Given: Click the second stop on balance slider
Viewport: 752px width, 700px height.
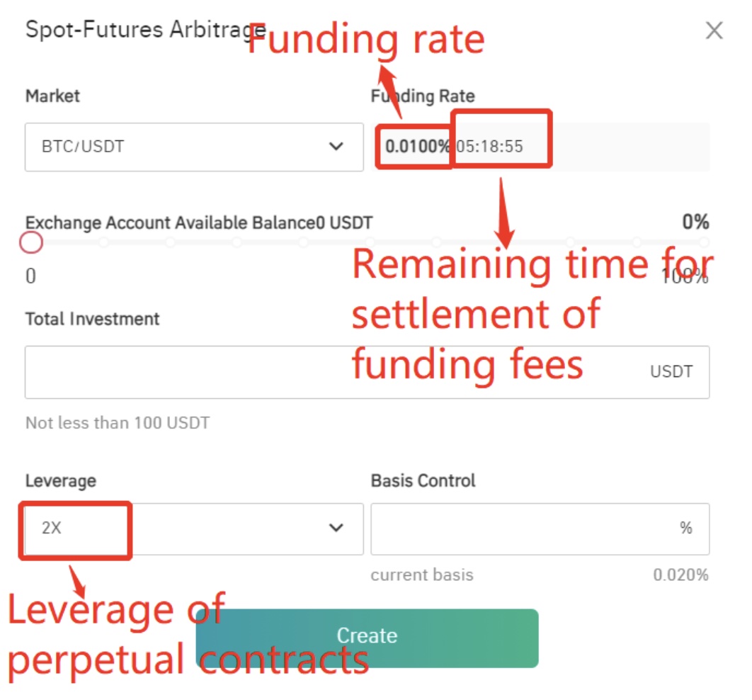Looking at the screenshot, I should point(104,242).
